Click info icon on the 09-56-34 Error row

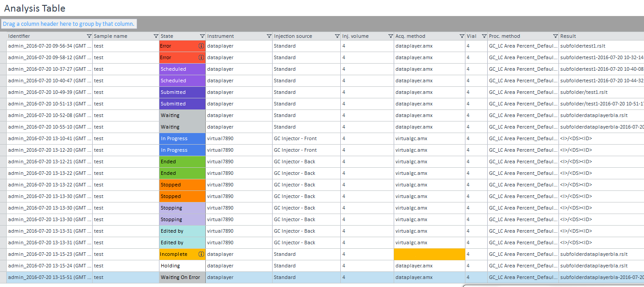(201, 46)
